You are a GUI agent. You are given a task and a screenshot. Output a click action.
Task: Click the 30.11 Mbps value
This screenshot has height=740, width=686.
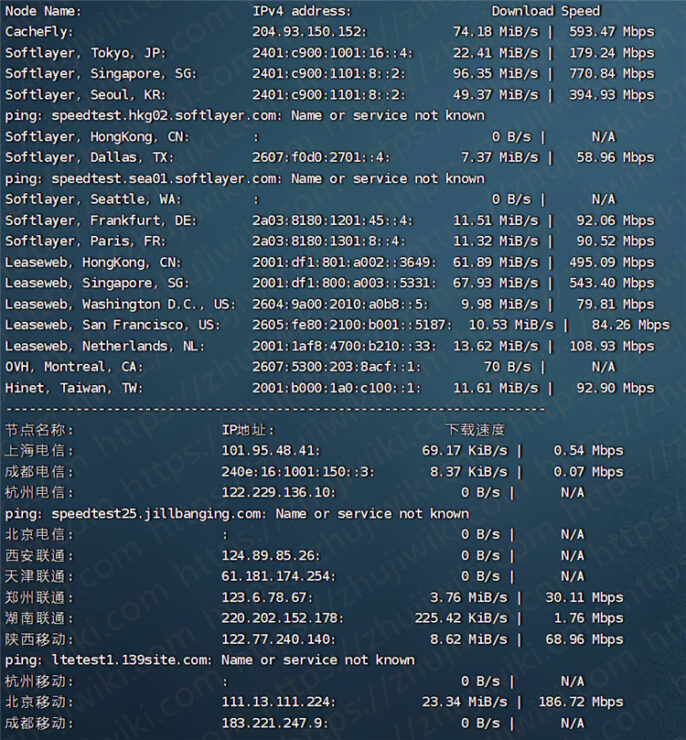(x=585, y=597)
